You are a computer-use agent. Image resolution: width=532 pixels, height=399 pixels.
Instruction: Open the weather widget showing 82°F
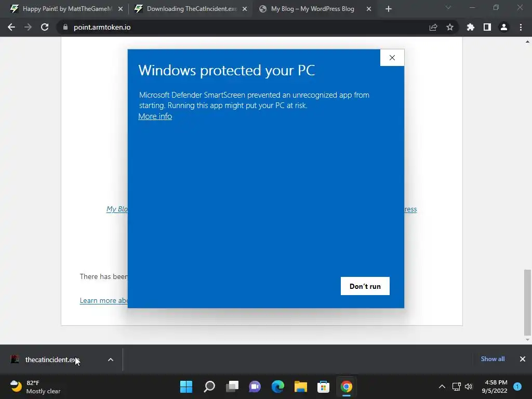coord(35,387)
